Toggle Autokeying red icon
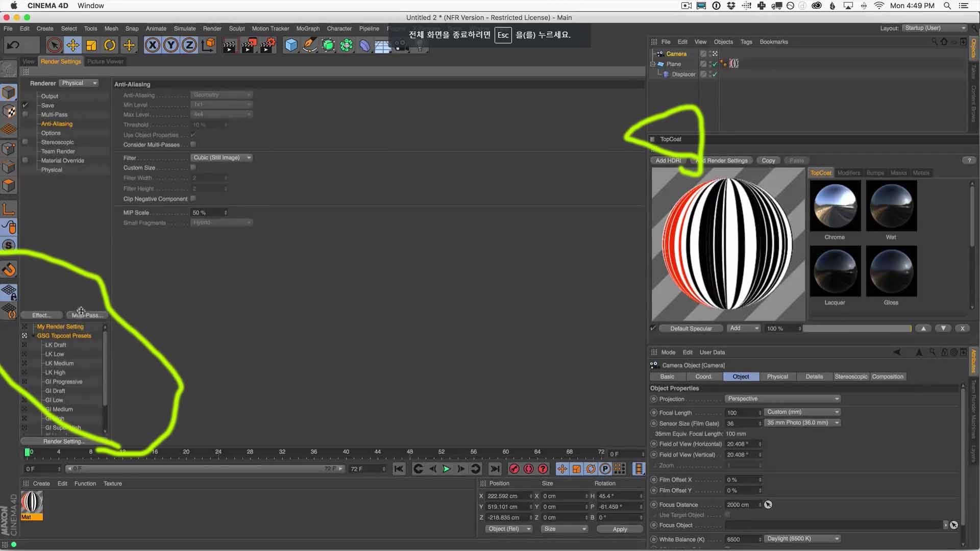The height and width of the screenshot is (551, 980). coord(529,469)
